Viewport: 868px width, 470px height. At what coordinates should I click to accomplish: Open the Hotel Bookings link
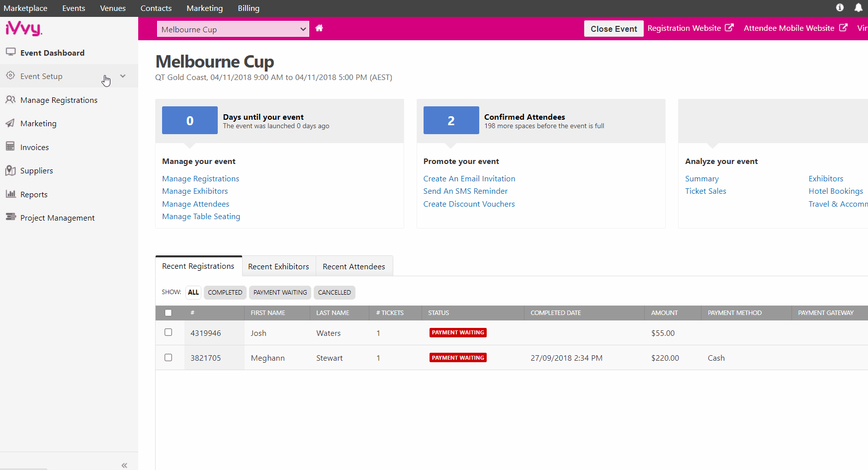click(836, 191)
